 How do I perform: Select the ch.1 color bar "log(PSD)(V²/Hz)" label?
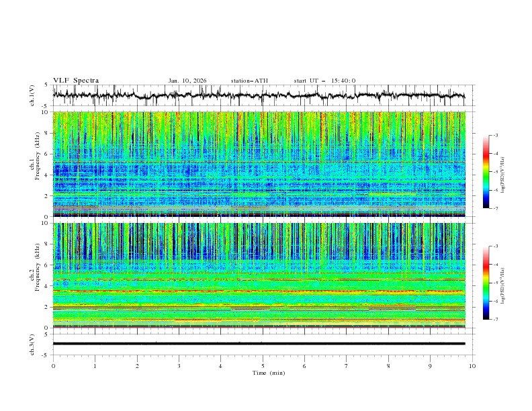pyautogui.click(x=503, y=175)
